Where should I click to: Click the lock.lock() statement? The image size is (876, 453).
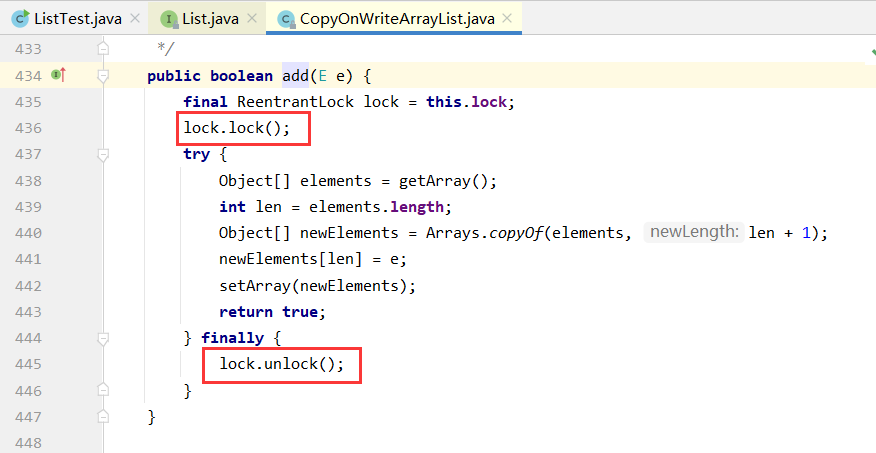[x=237, y=128]
